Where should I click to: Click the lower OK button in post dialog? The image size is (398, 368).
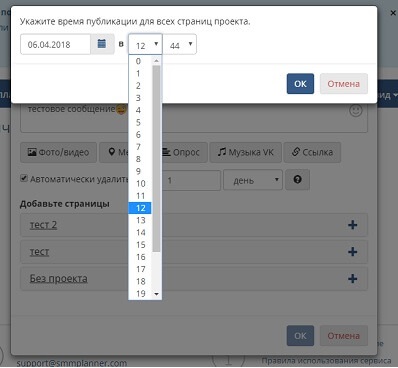300,336
